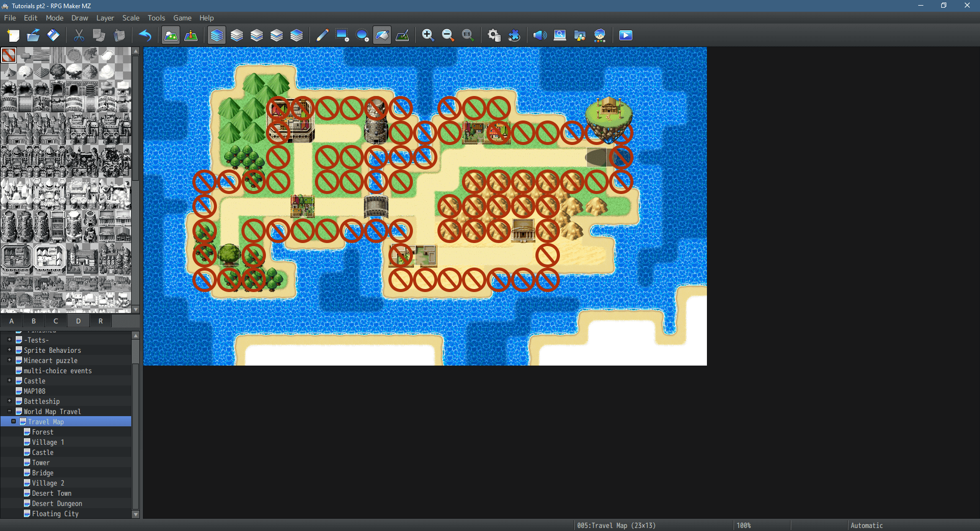The width and height of the screenshot is (980, 531).
Task: Select the Flood Fill tool
Action: pyautogui.click(x=382, y=35)
